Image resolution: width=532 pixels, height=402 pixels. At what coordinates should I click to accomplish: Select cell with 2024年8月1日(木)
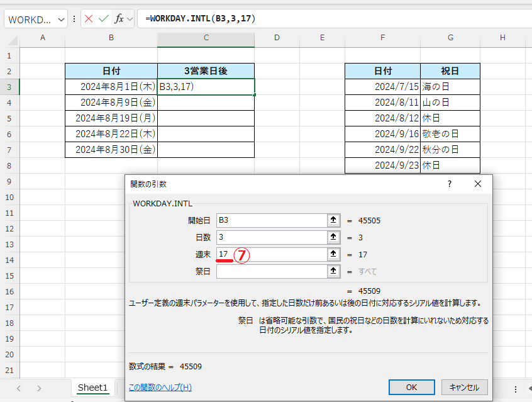point(111,87)
